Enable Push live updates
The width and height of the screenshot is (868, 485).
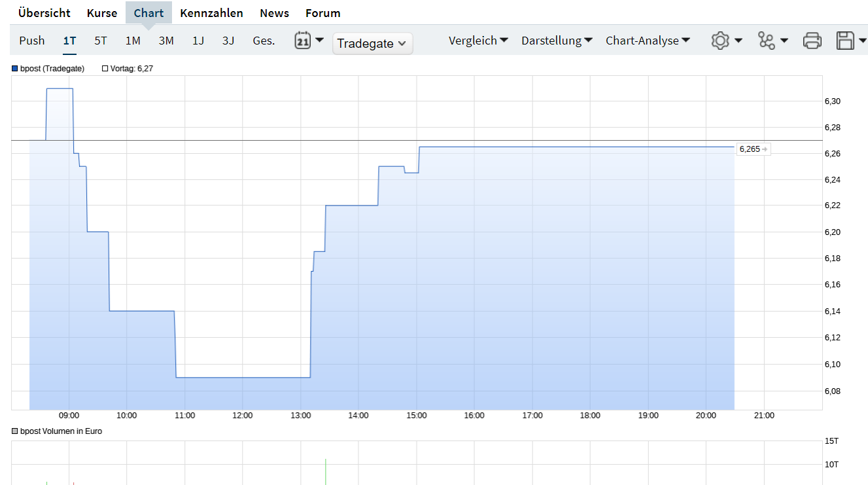(32, 41)
